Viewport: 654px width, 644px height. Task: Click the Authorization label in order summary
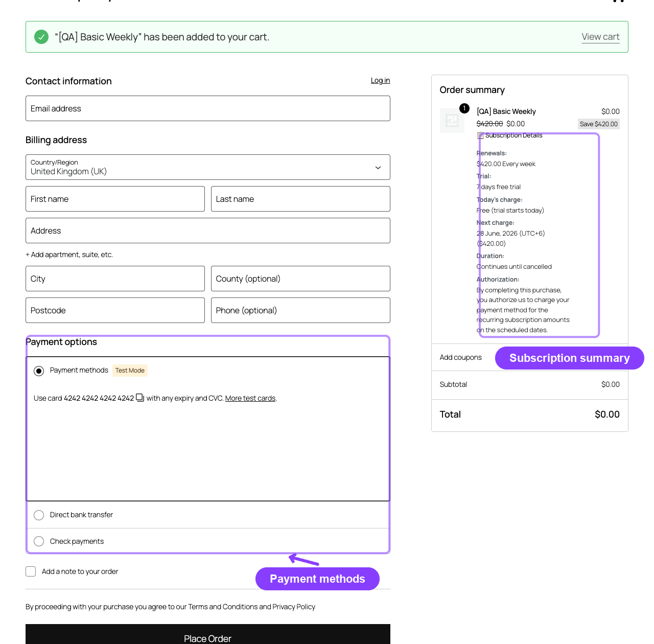click(498, 280)
